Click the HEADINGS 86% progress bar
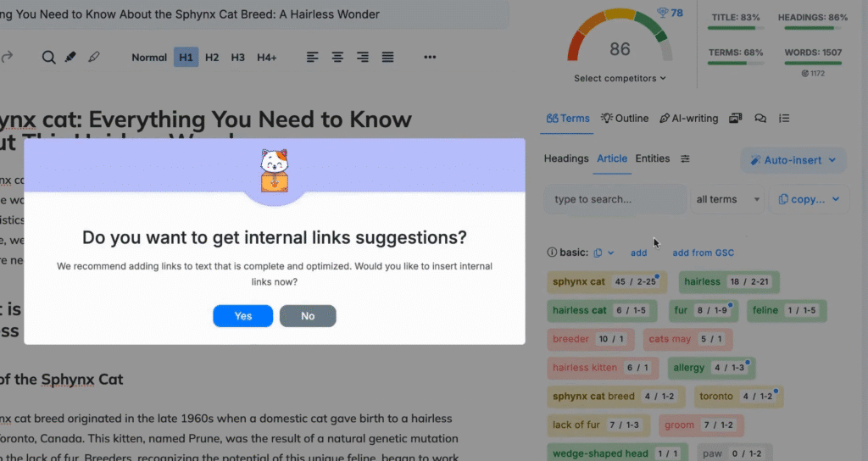 (x=813, y=28)
